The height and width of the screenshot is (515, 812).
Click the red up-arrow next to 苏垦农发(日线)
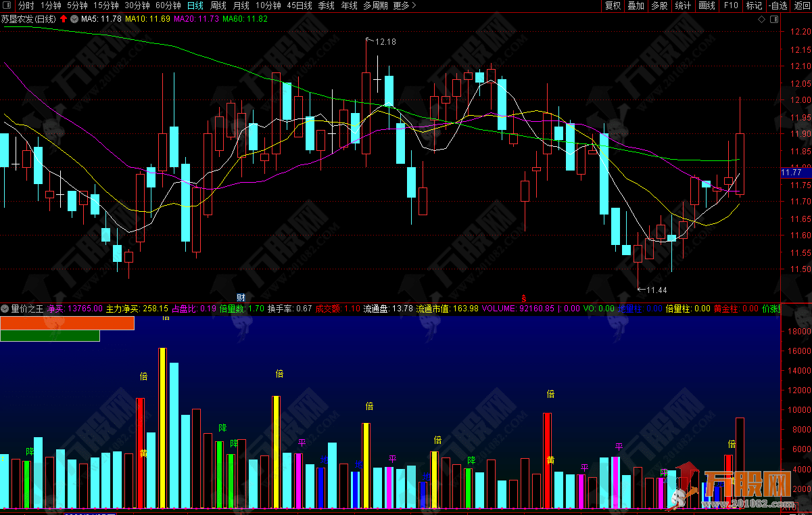(64, 19)
